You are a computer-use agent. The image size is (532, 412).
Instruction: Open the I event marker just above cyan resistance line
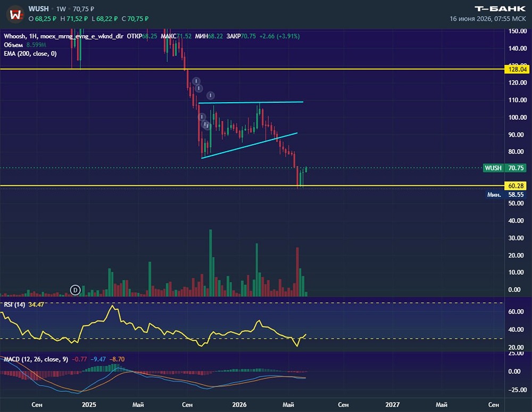210,95
